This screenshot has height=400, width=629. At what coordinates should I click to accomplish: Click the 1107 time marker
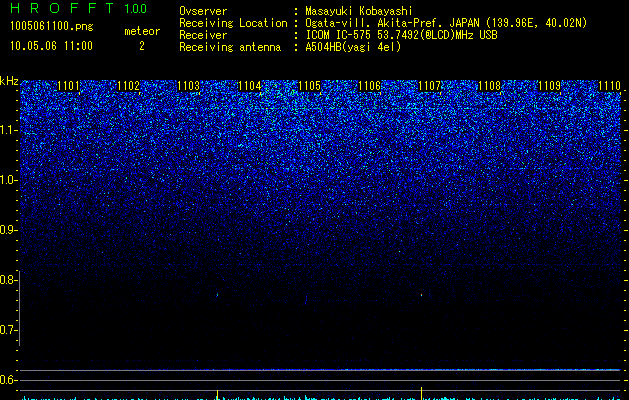429,86
